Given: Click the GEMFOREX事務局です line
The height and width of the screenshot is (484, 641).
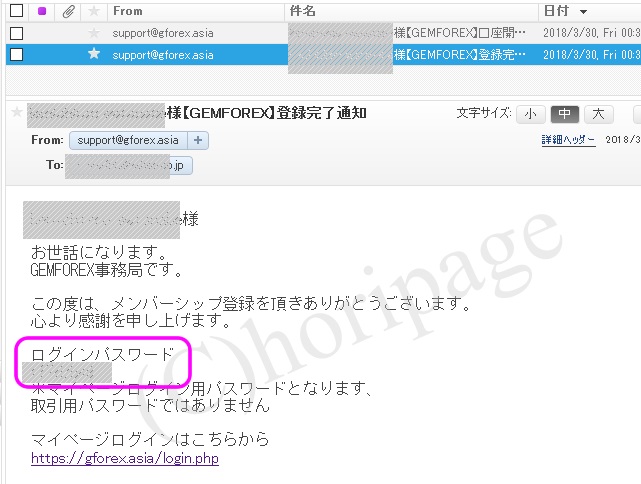Looking at the screenshot, I should [x=106, y=270].
